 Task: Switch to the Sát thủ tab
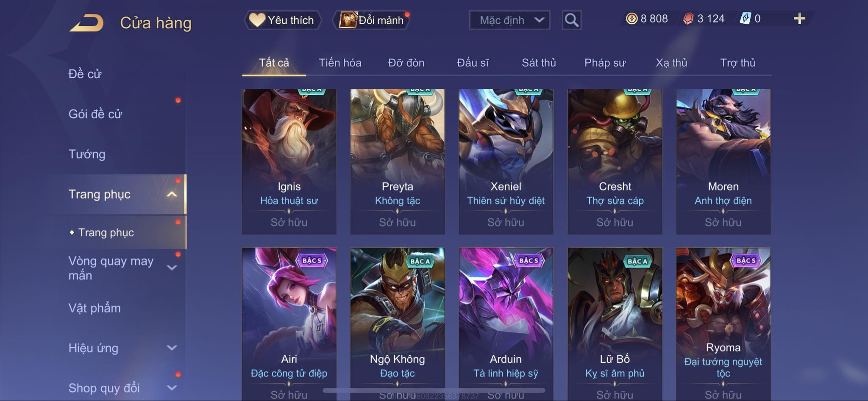coord(539,63)
